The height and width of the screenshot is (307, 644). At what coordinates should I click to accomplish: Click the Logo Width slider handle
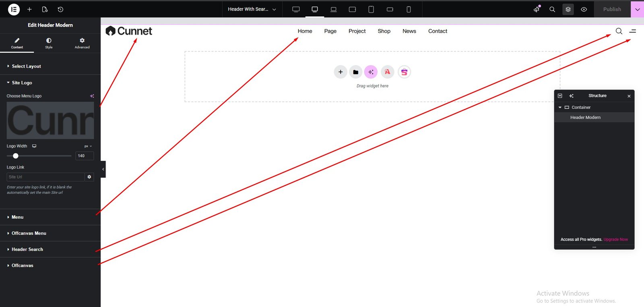coord(16,156)
